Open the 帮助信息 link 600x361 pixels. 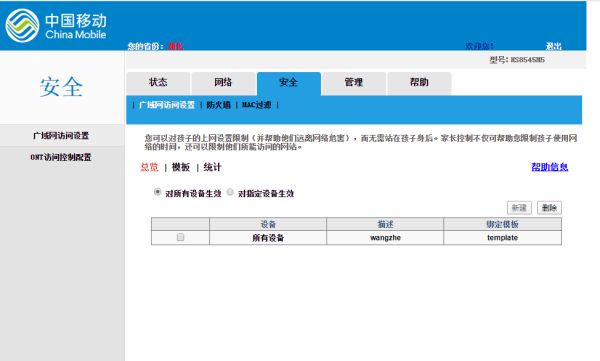point(550,167)
